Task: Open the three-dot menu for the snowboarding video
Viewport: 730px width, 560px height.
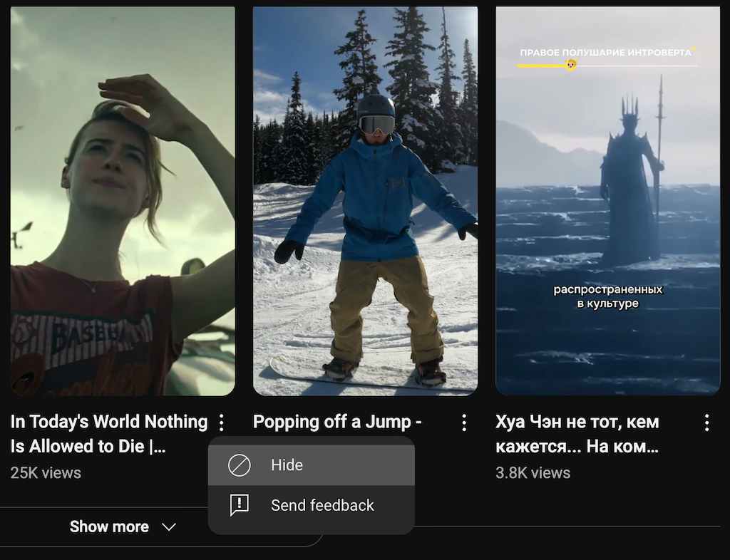Action: 464,422
